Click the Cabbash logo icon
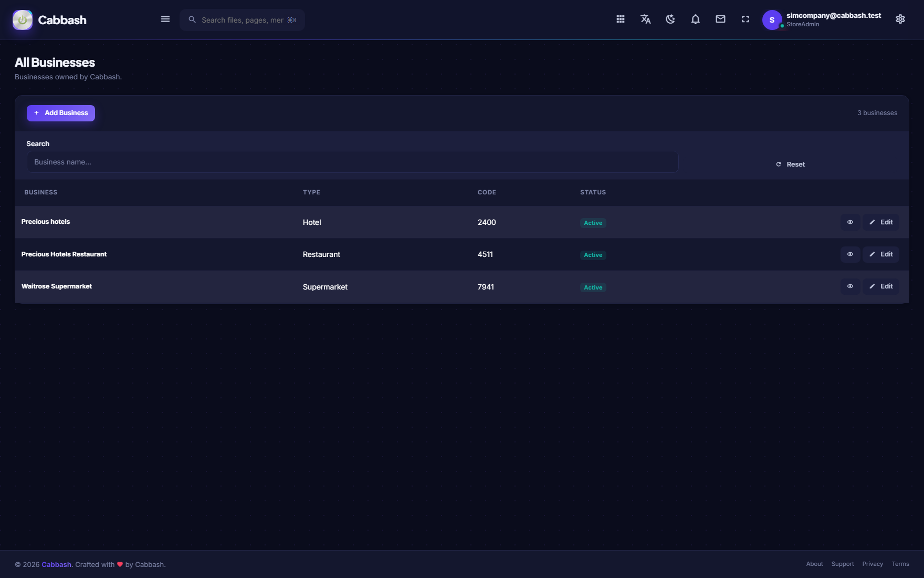Viewport: 924px width, 578px height. [x=23, y=20]
